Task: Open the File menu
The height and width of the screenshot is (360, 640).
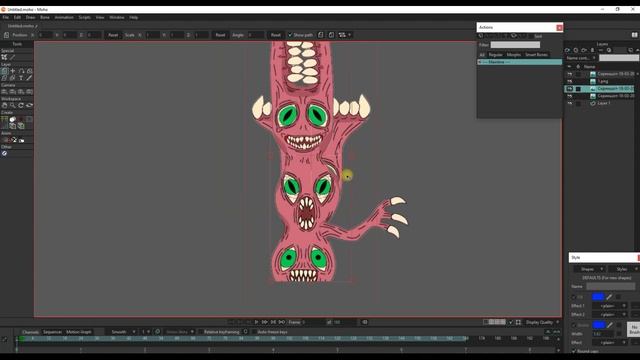Action: tap(6, 18)
